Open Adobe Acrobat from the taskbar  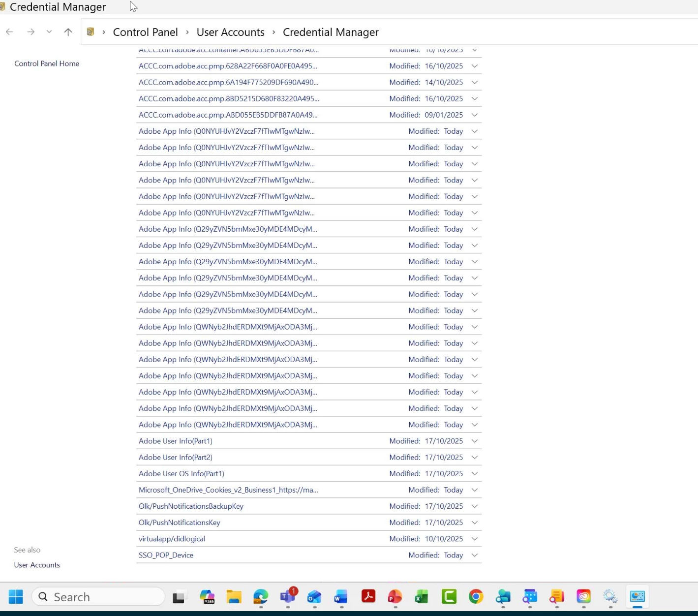[x=368, y=597]
